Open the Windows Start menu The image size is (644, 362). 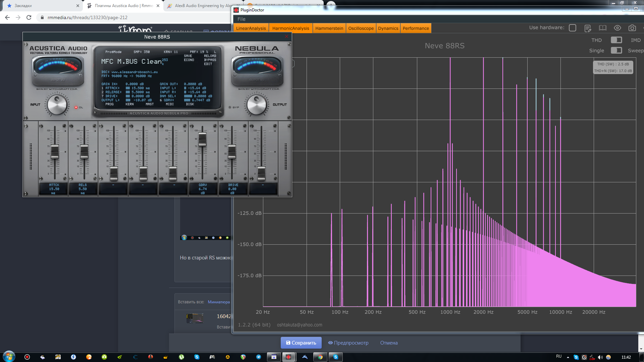9,357
